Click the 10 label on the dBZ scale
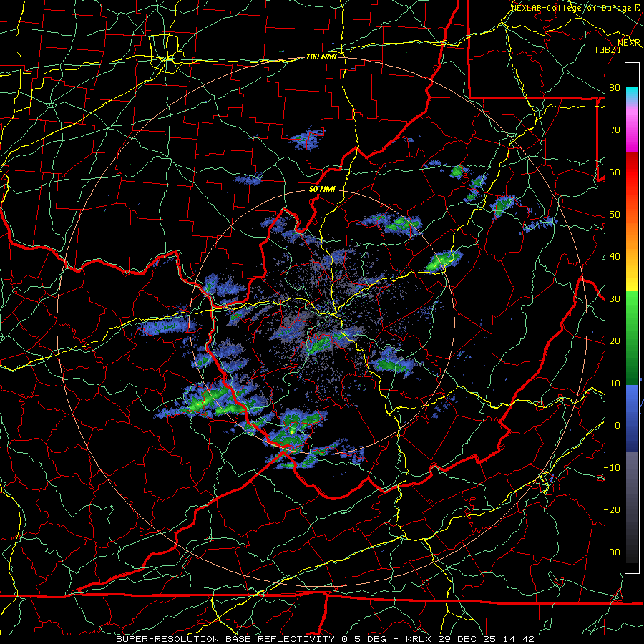This screenshot has width=644, height=644. click(615, 384)
